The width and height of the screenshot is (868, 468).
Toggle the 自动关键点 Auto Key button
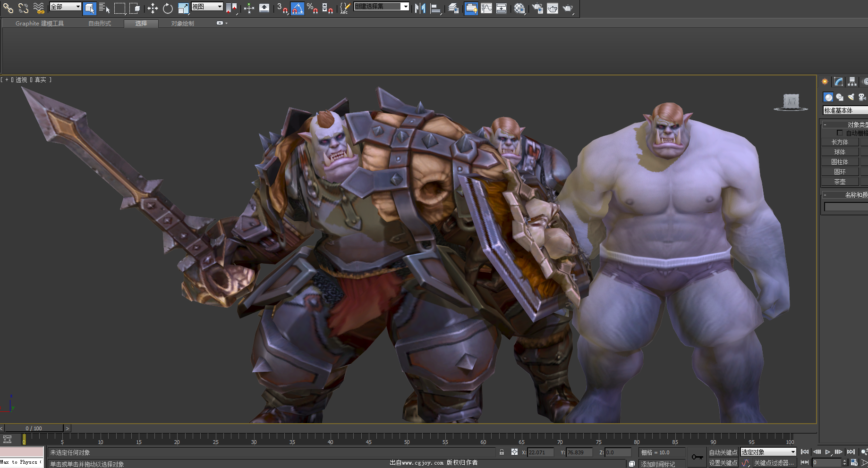(x=723, y=452)
